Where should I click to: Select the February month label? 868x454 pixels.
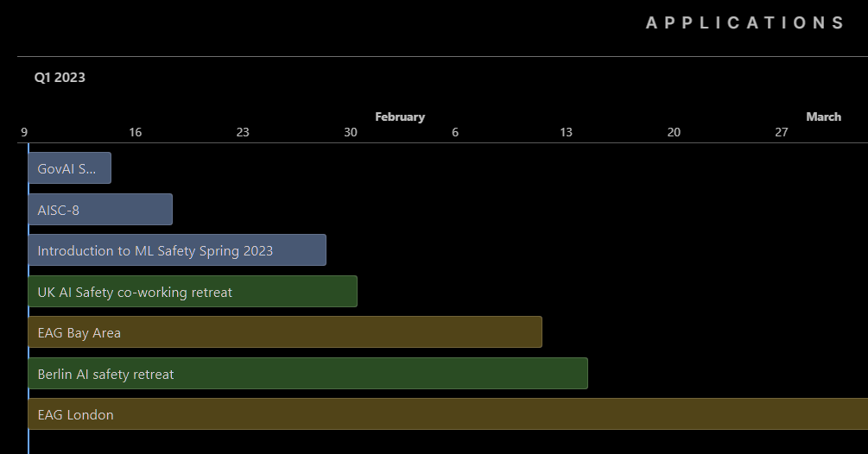[x=400, y=117]
